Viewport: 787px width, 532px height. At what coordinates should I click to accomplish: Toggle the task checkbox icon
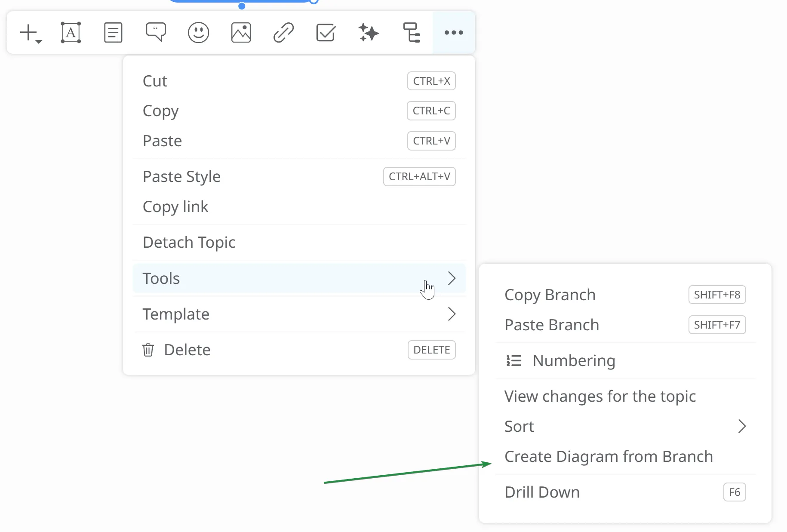[326, 33]
